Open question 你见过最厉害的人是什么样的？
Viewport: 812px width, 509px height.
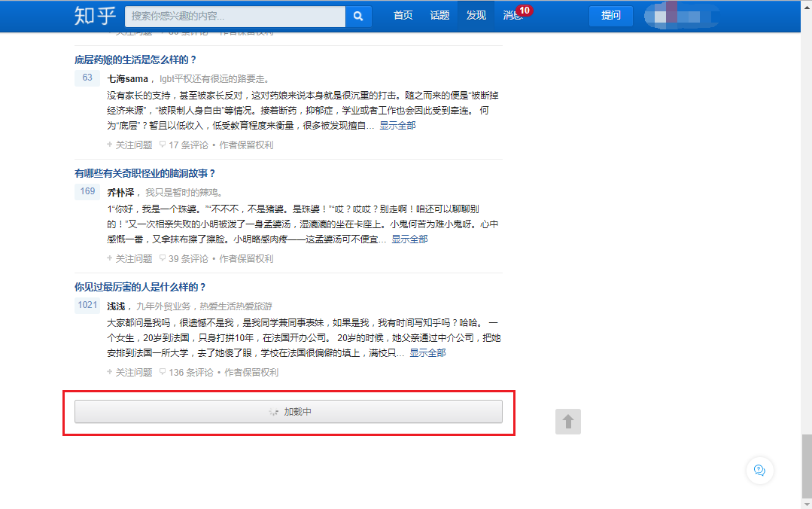point(140,287)
